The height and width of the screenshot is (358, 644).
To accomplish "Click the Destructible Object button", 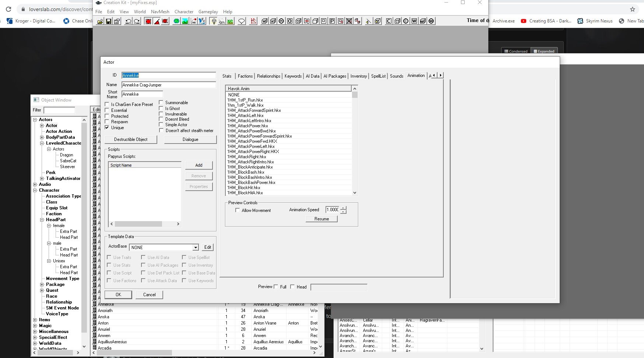I will pyautogui.click(x=131, y=139).
